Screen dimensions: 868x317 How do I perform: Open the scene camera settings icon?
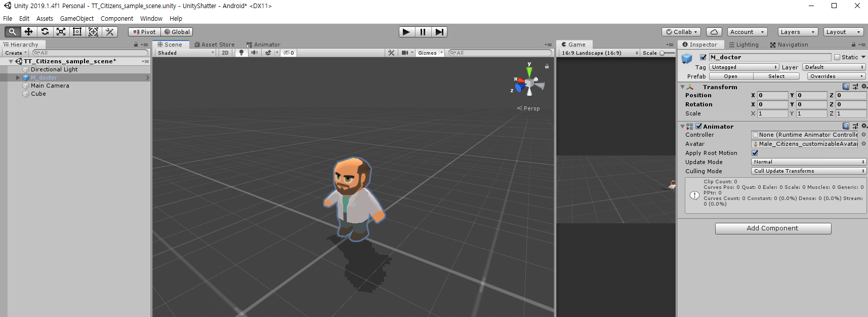click(405, 53)
